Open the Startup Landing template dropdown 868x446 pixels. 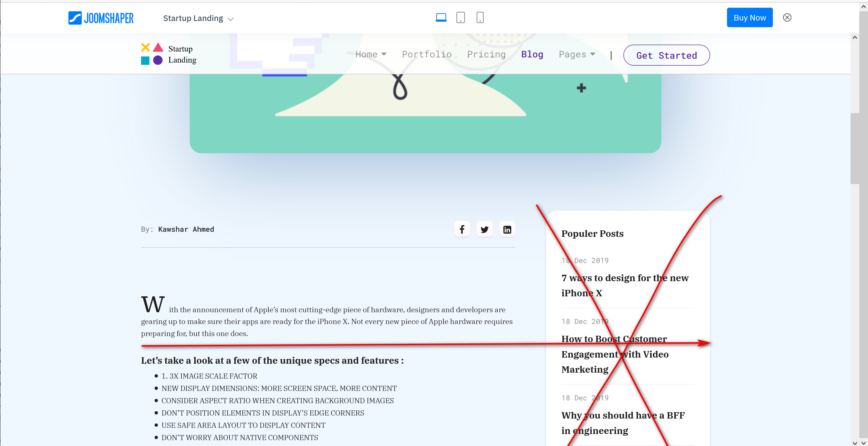pos(198,18)
